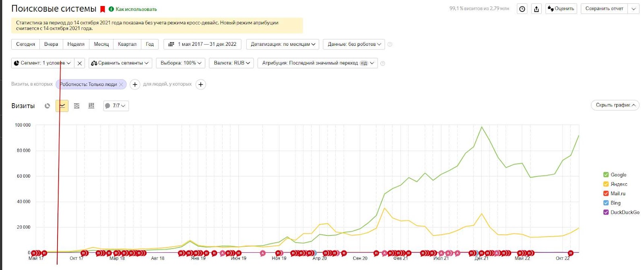Select the pie chart view icon
Viewport: 644px width, 270px height.
tap(47, 106)
